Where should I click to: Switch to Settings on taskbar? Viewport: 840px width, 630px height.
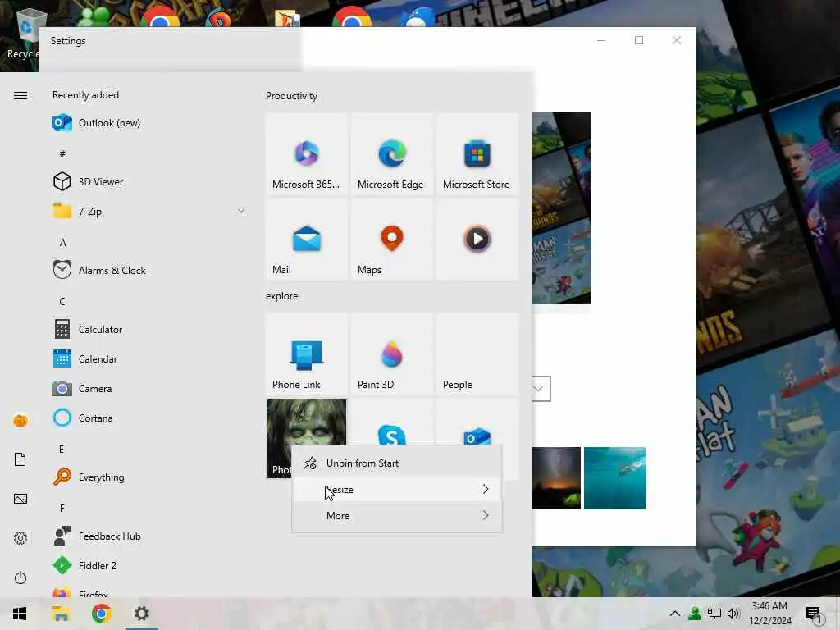[141, 614]
